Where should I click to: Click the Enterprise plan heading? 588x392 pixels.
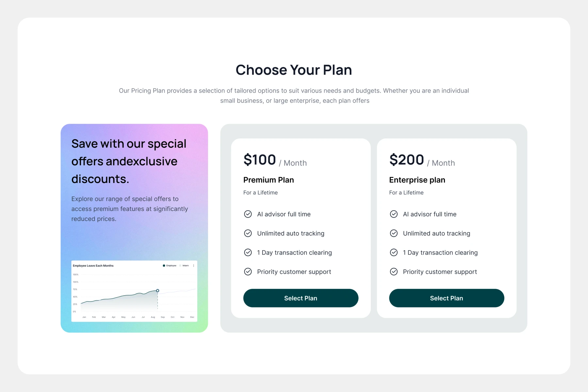[417, 180]
